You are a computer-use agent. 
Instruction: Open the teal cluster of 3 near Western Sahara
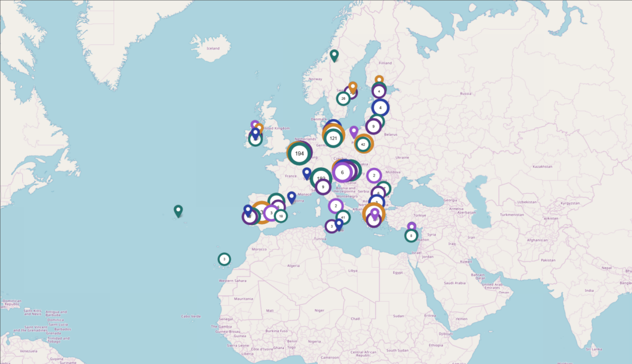coord(224,259)
